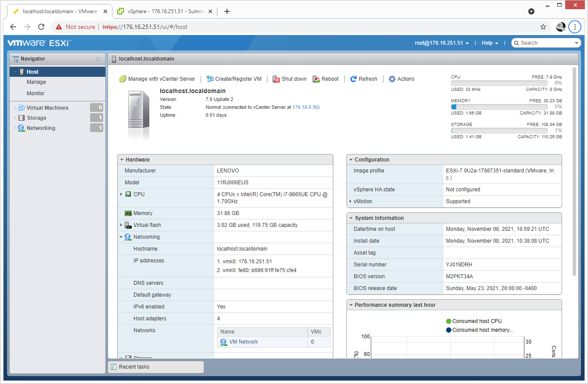
Task: Expand the vMotion row
Action: coord(350,201)
